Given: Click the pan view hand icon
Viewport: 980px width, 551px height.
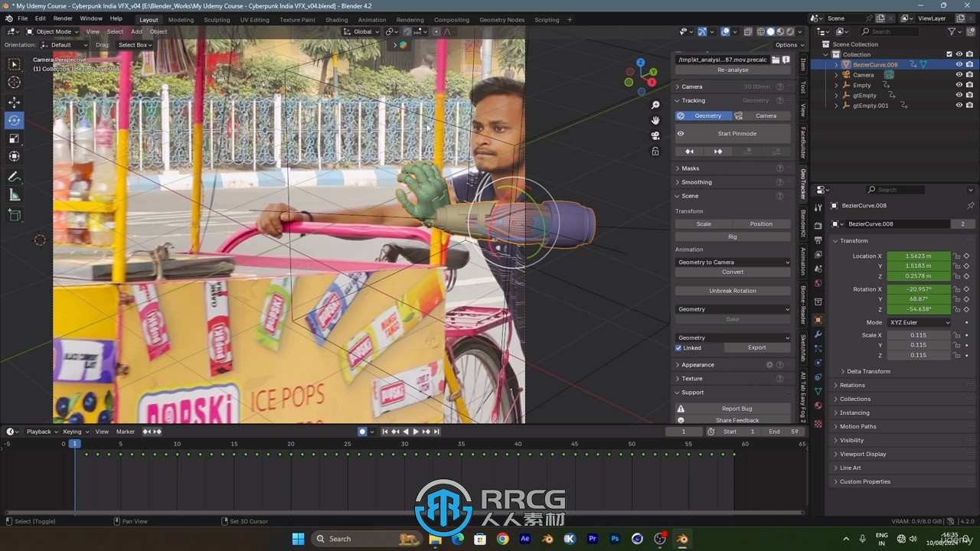Looking at the screenshot, I should pos(655,120).
